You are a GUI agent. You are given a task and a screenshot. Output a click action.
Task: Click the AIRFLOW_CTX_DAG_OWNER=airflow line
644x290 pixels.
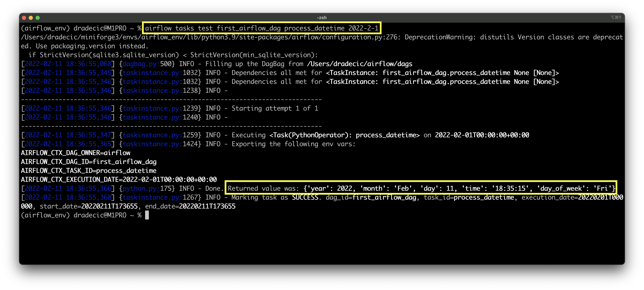[75, 153]
